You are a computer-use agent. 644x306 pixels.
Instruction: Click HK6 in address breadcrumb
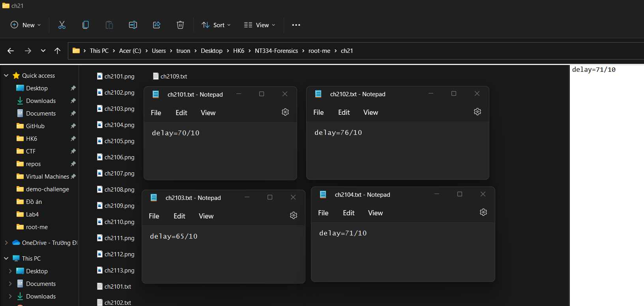pos(239,50)
